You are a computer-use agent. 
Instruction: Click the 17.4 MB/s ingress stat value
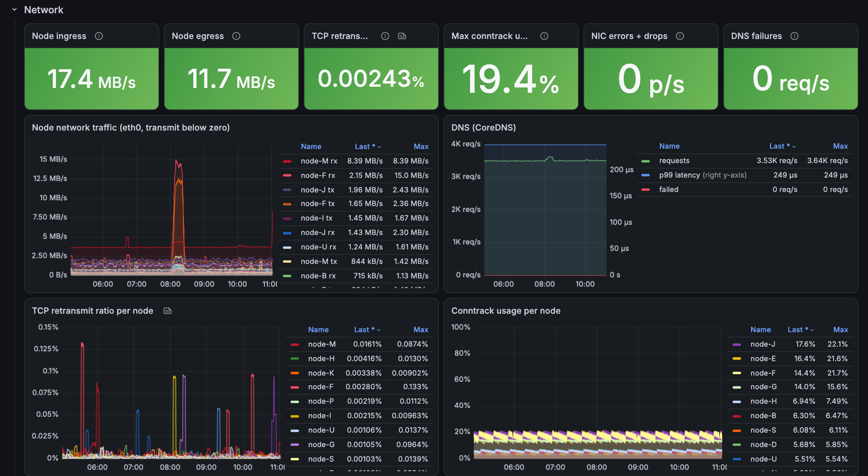92,79
